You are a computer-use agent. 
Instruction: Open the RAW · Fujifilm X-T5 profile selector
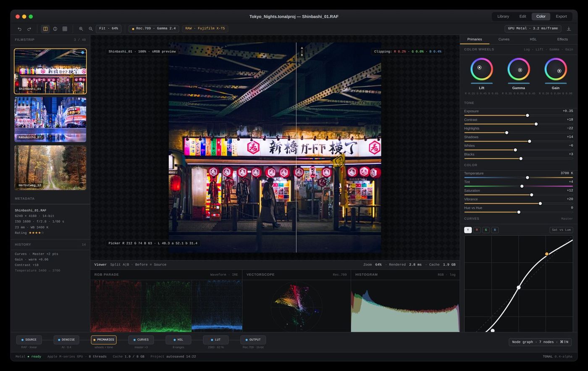(205, 29)
